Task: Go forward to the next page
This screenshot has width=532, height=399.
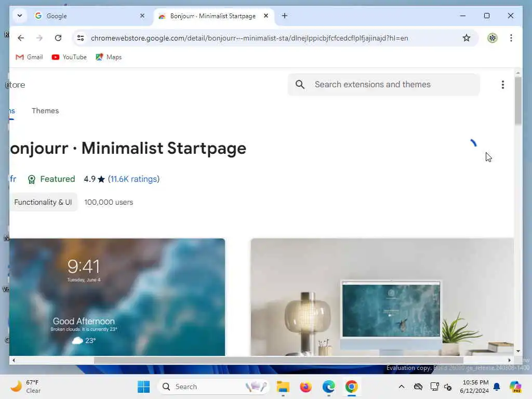Action: coord(39,38)
